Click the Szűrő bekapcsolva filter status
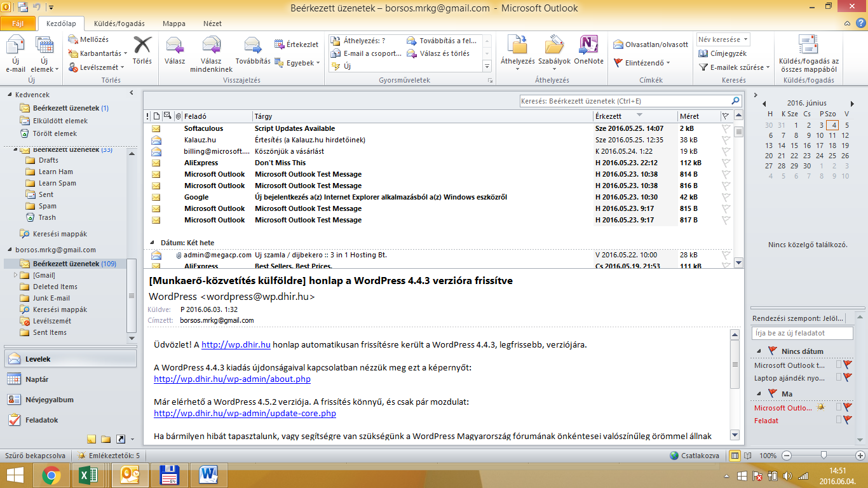This screenshot has width=868, height=488. coord(35,456)
